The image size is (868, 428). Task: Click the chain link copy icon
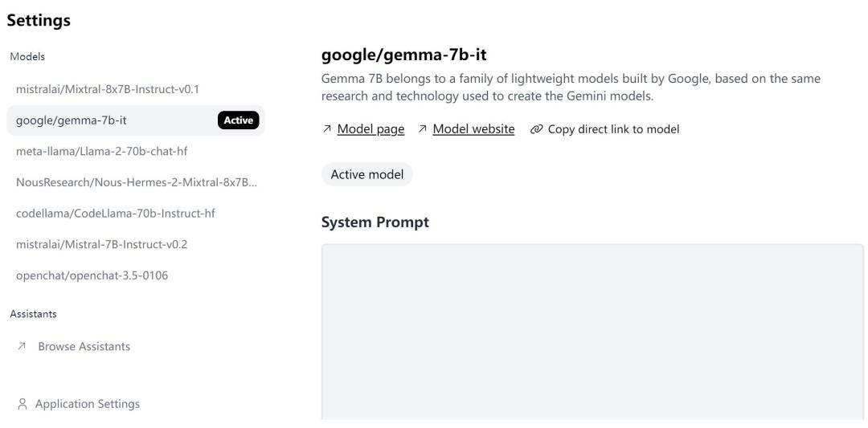pos(535,129)
